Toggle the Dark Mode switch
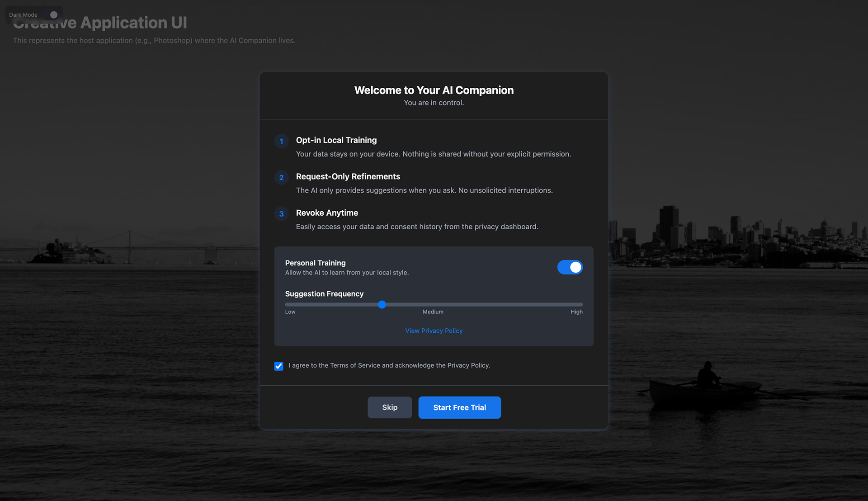Viewport: 868px width, 501px height. pyautogui.click(x=51, y=15)
